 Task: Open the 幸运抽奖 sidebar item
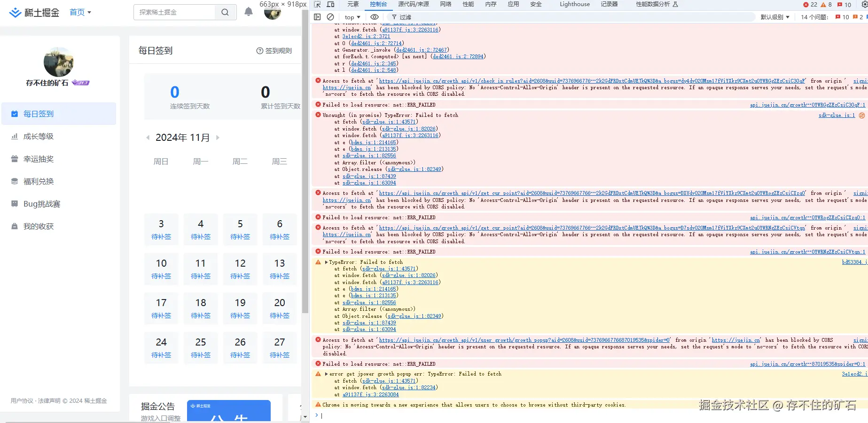39,159
